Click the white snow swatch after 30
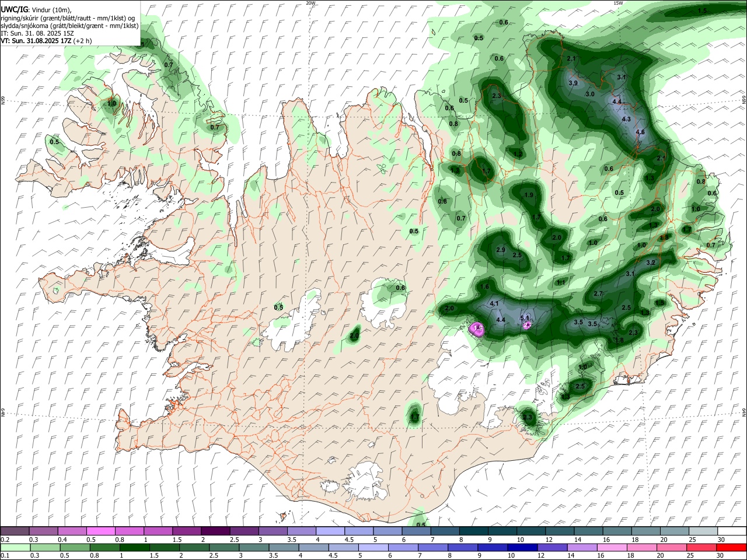 (732, 531)
